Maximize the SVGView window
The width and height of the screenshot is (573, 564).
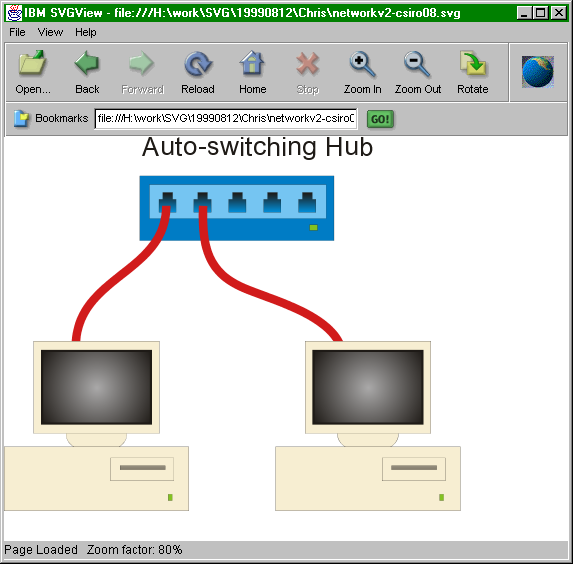click(x=541, y=13)
